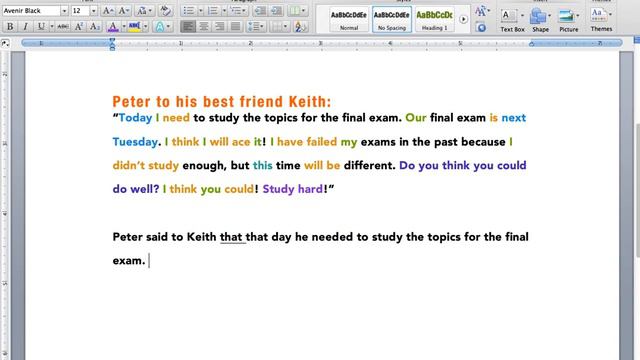Click the Shrink Font size button
The height and width of the screenshot is (360, 640).
point(124,11)
